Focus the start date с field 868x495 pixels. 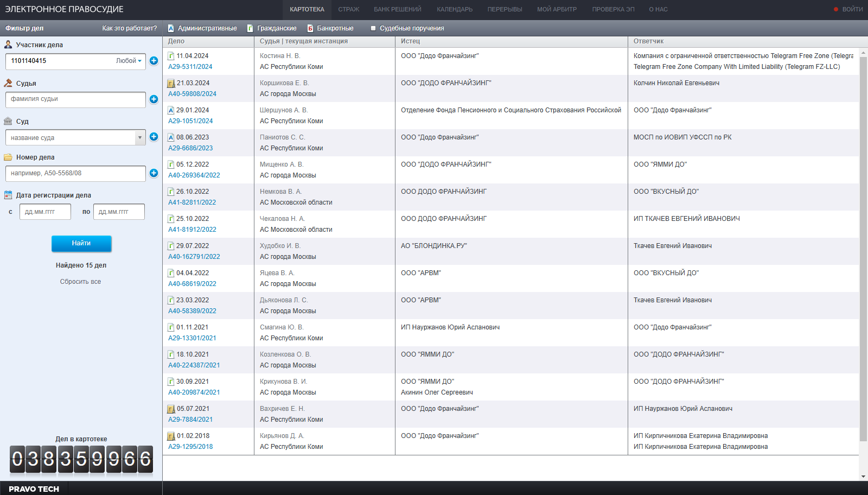(45, 212)
